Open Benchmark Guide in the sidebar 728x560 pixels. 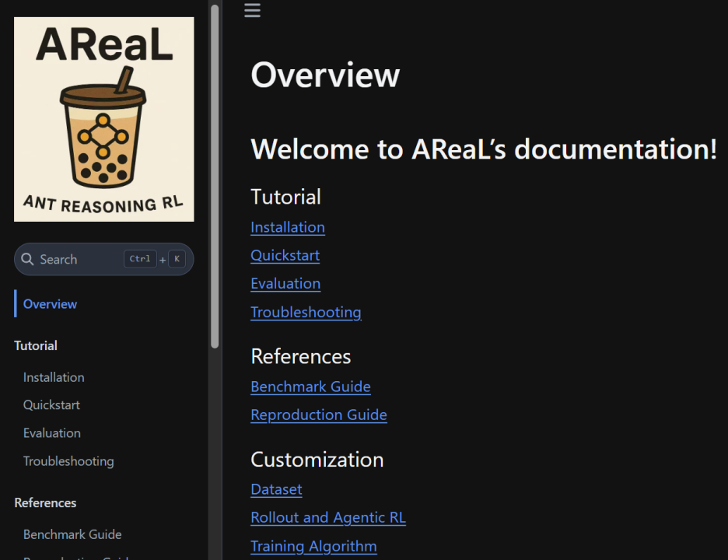(72, 534)
